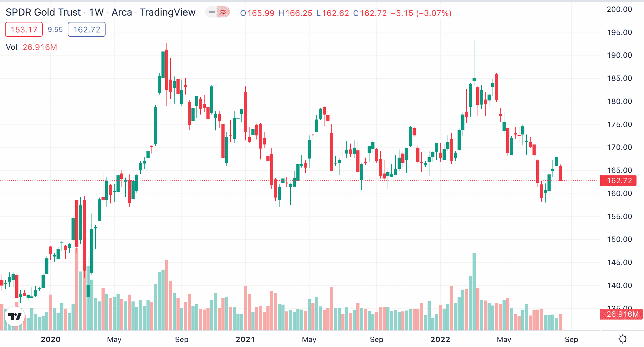Click the 175.00 price axis label
This screenshot has height=347, width=644.
point(619,125)
